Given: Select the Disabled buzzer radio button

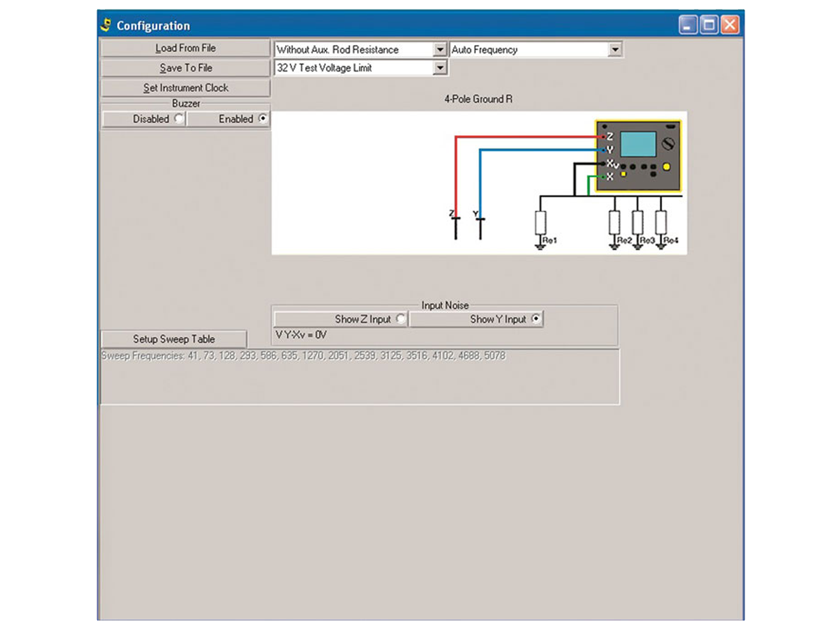Looking at the screenshot, I should coord(178,119).
